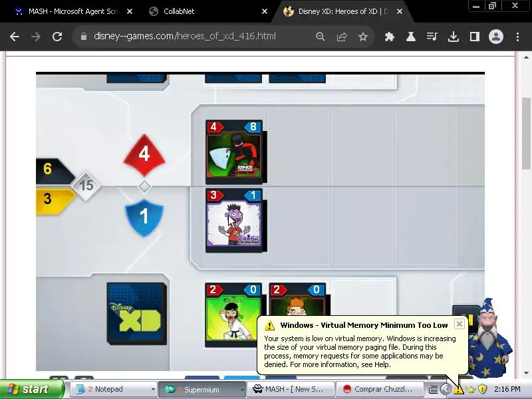Open the browser three-dot menu

pyautogui.click(x=517, y=37)
